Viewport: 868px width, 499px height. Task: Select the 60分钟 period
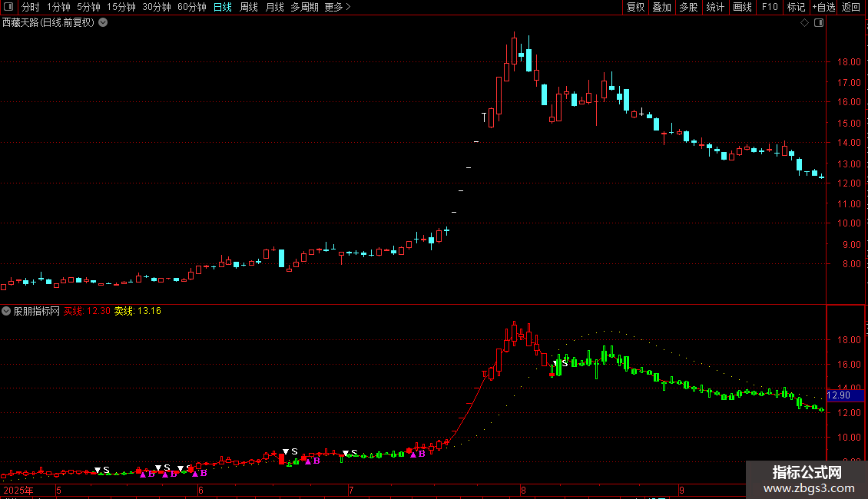(192, 7)
